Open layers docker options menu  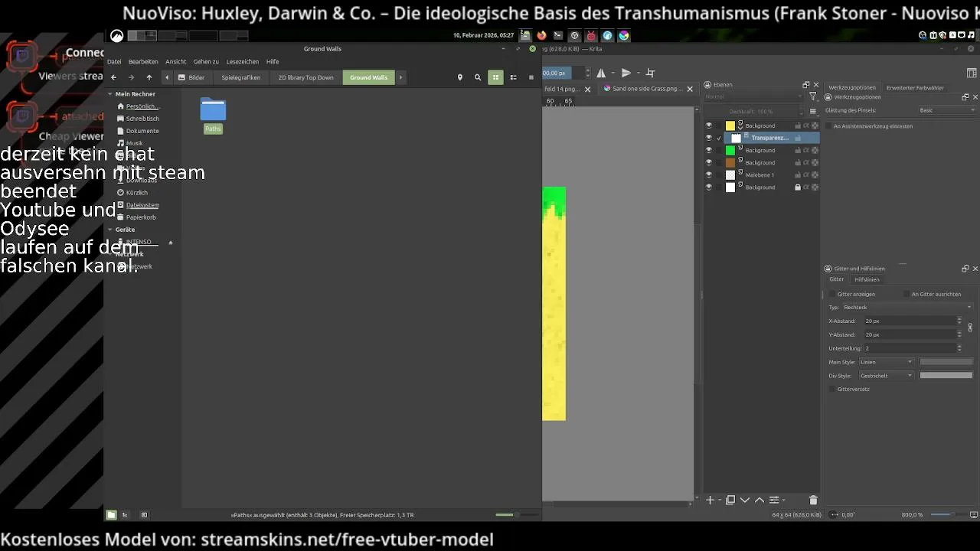tap(813, 111)
